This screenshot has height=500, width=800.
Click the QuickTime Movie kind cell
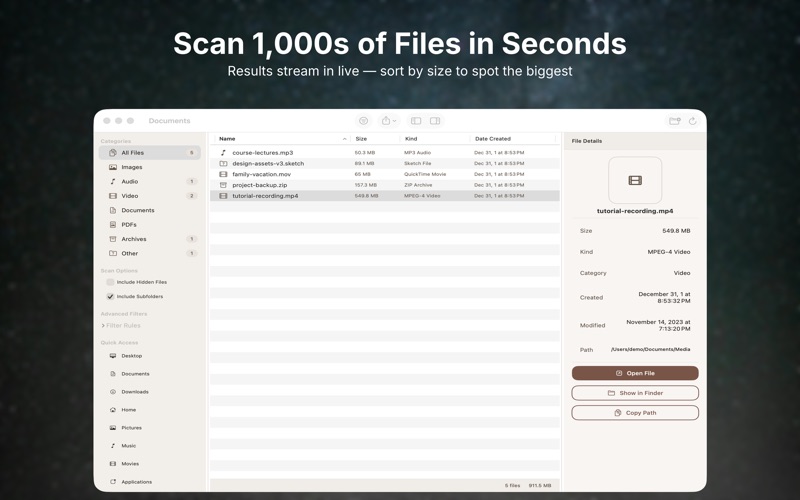(425, 174)
